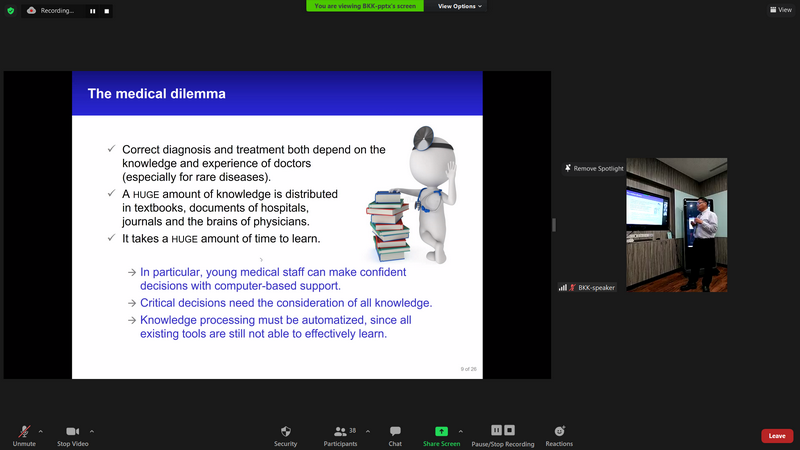Click the green 'You are viewing BKK-pptx's screen' banner
The height and width of the screenshot is (450, 800).
pyautogui.click(x=365, y=6)
